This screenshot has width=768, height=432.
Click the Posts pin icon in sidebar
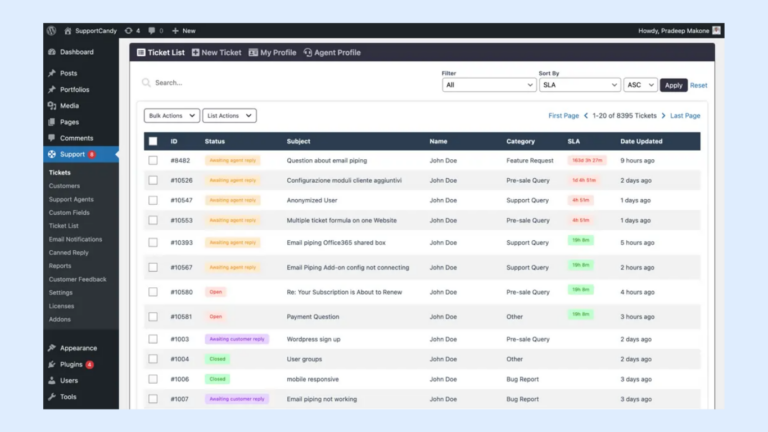51,73
